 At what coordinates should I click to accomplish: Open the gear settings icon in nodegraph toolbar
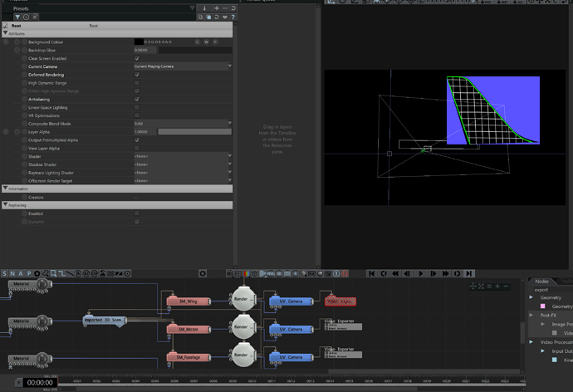pos(203,273)
